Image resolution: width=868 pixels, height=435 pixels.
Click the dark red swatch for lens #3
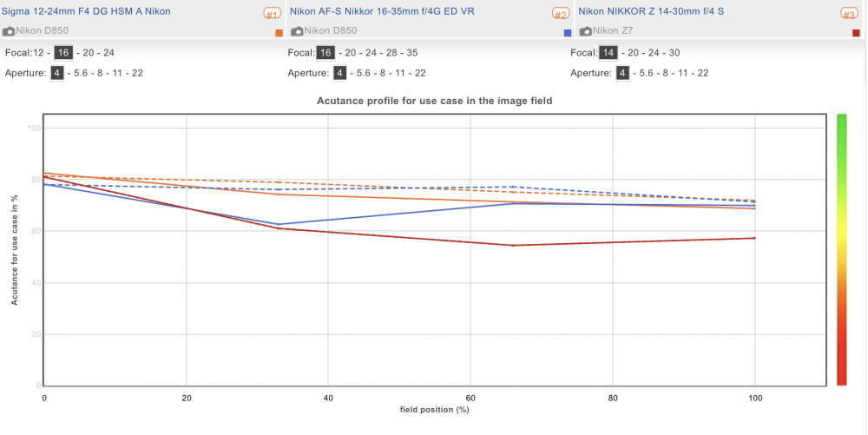[857, 33]
